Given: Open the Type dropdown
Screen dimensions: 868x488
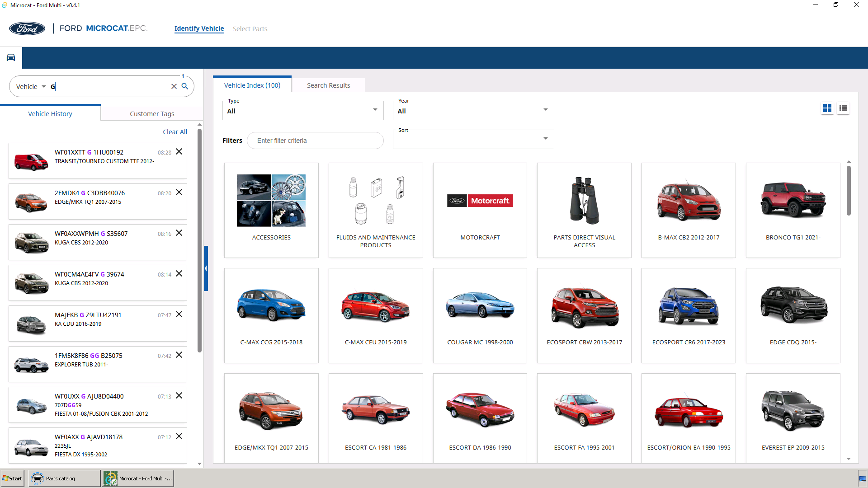Looking at the screenshot, I should pyautogui.click(x=303, y=110).
